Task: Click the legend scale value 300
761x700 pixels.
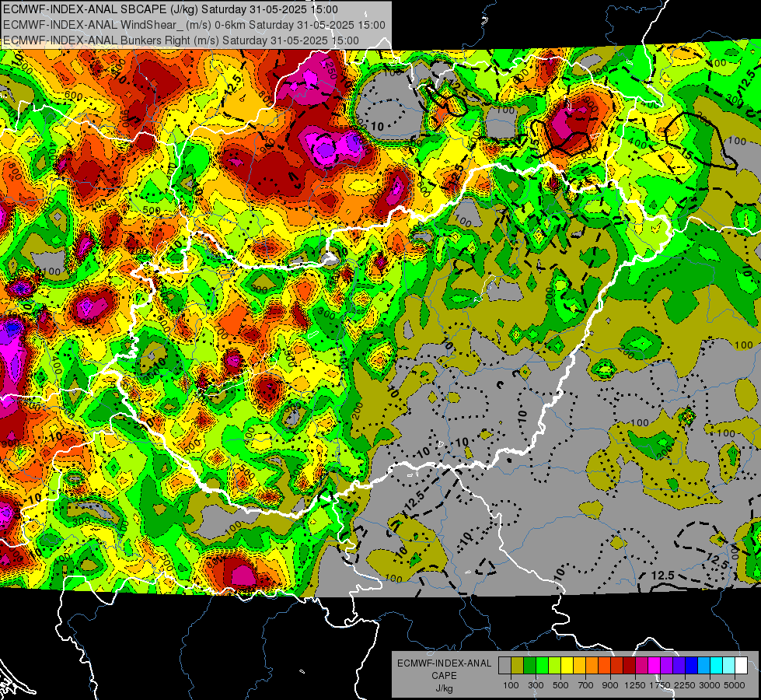Action: (x=536, y=685)
